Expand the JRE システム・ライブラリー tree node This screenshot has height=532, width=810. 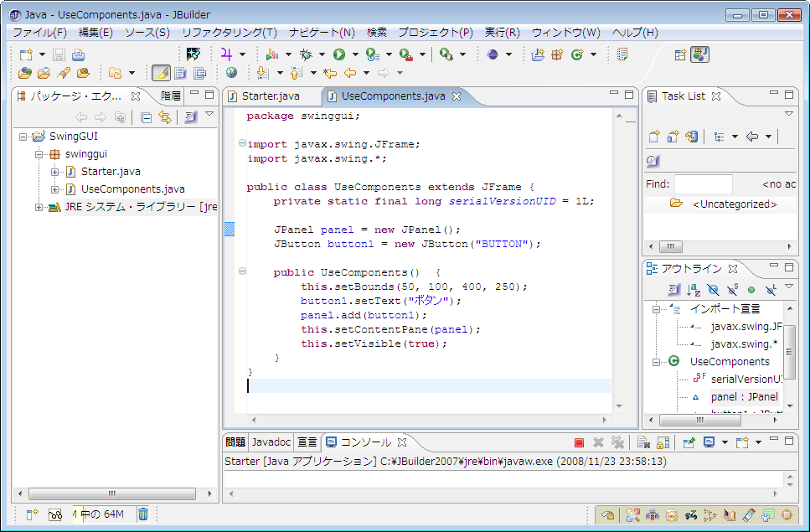[39, 208]
